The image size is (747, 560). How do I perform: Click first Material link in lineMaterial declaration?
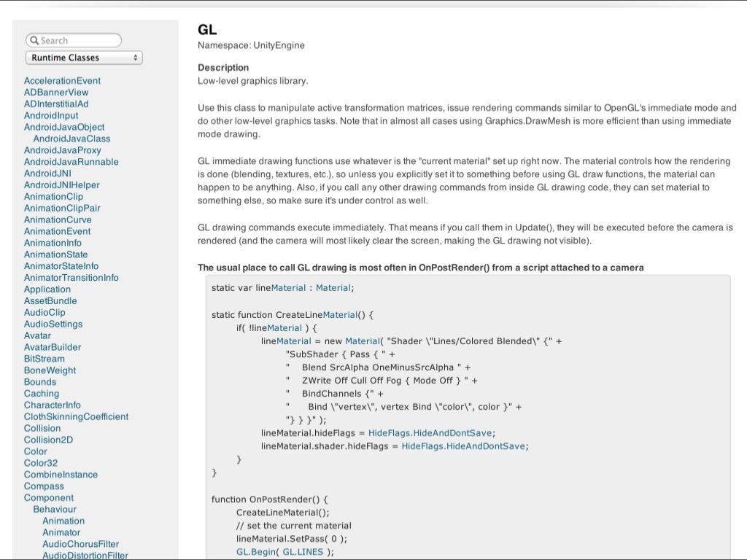(x=288, y=288)
